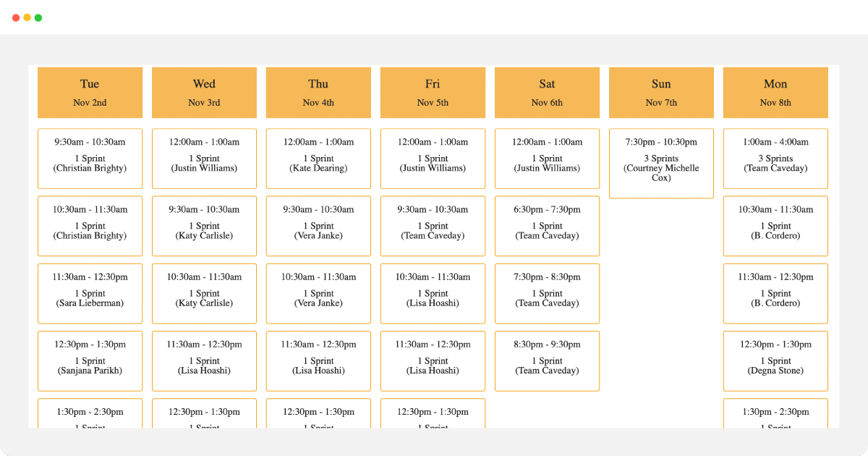Open Tuesday 12:30pm Sanjana Parikh sprint
Viewport: 868px width, 456px height.
coord(90,360)
